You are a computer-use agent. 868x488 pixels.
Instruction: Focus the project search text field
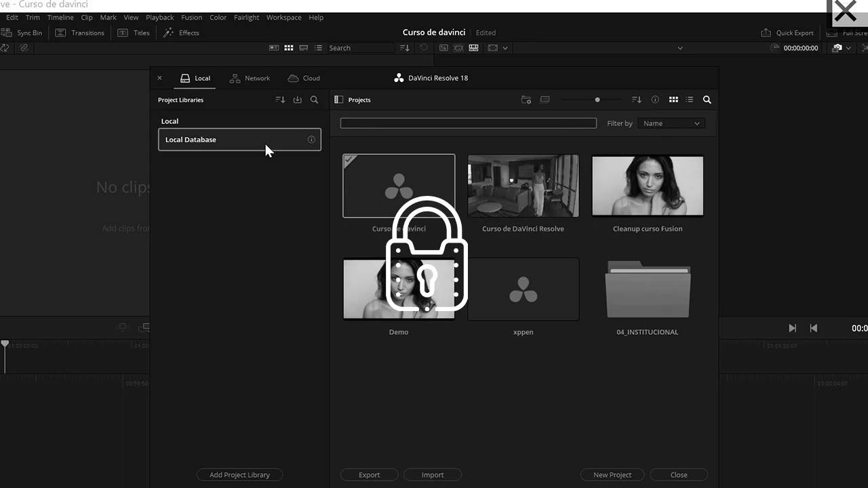click(x=469, y=123)
